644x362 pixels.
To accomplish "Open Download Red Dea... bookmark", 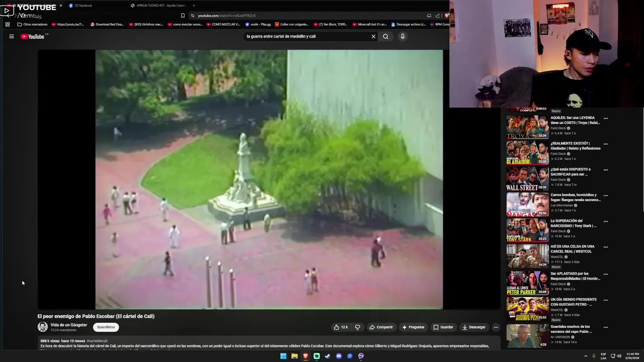I will (107, 24).
